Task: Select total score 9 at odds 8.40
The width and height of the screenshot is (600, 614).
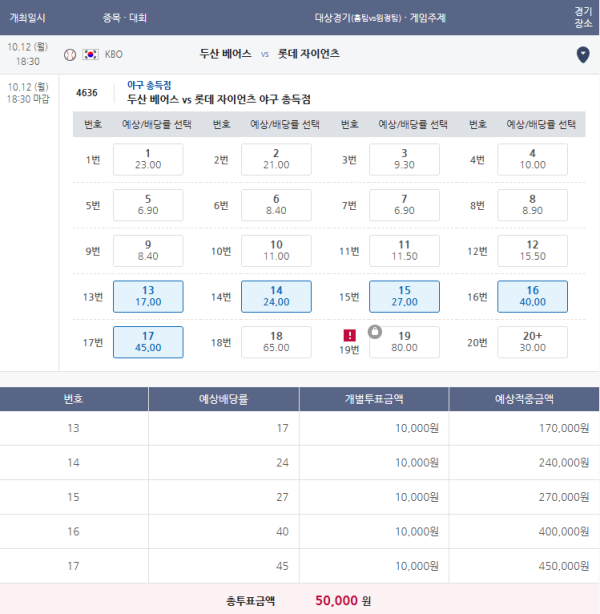Action: tap(148, 251)
